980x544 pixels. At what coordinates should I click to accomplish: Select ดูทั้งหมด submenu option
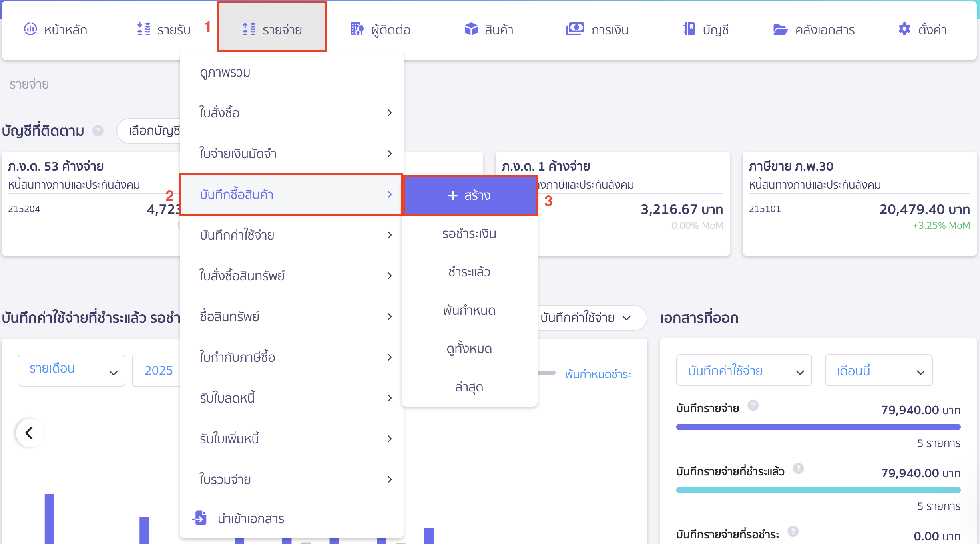click(x=469, y=349)
